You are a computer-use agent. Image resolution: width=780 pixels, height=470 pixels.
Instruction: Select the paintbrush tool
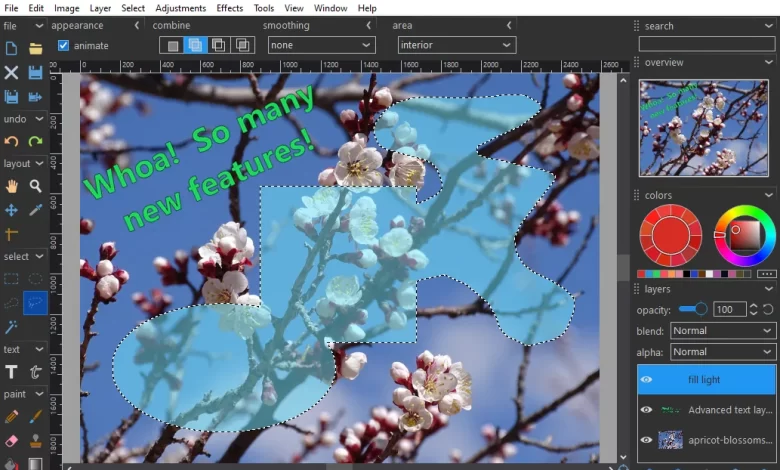[35, 416]
